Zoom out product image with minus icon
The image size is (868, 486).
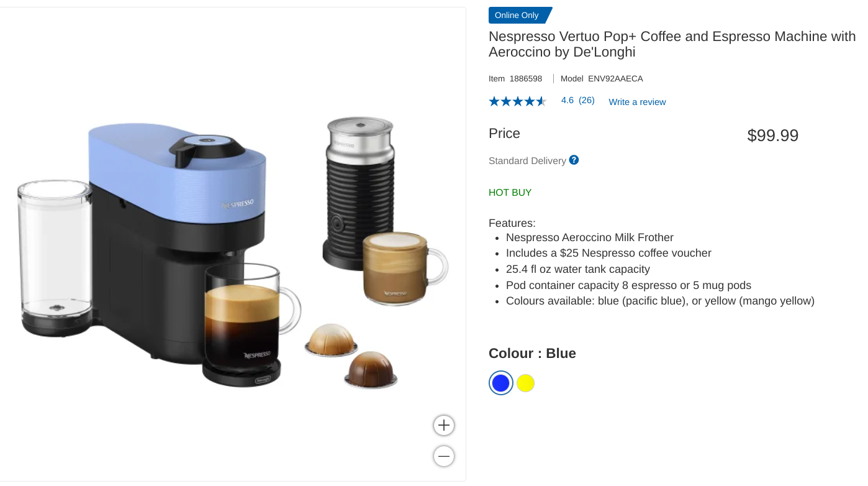[x=444, y=456]
